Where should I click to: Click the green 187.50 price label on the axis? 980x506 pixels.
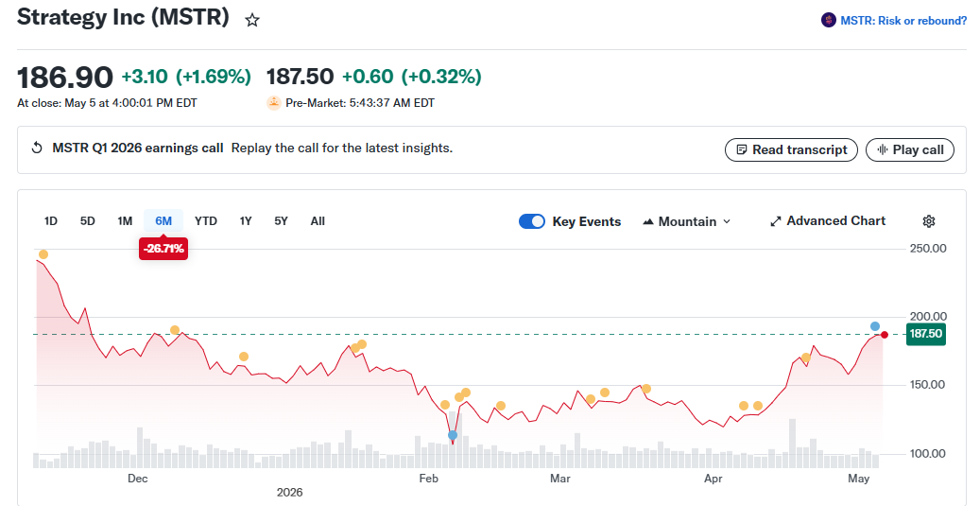click(925, 334)
